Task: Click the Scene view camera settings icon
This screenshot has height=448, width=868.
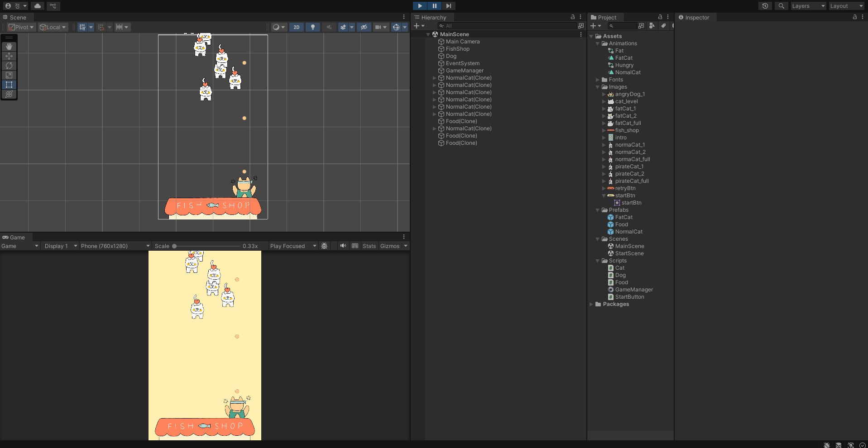Action: [380, 27]
